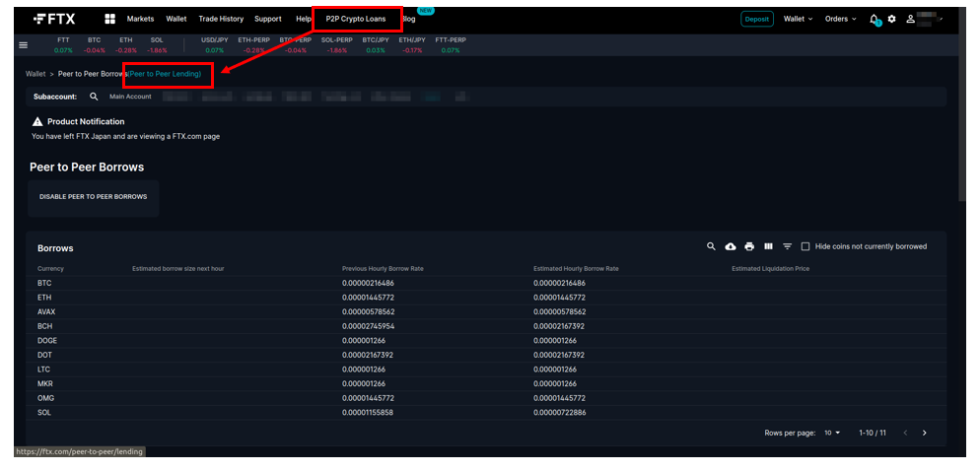Select the AVAX row

coord(486,311)
